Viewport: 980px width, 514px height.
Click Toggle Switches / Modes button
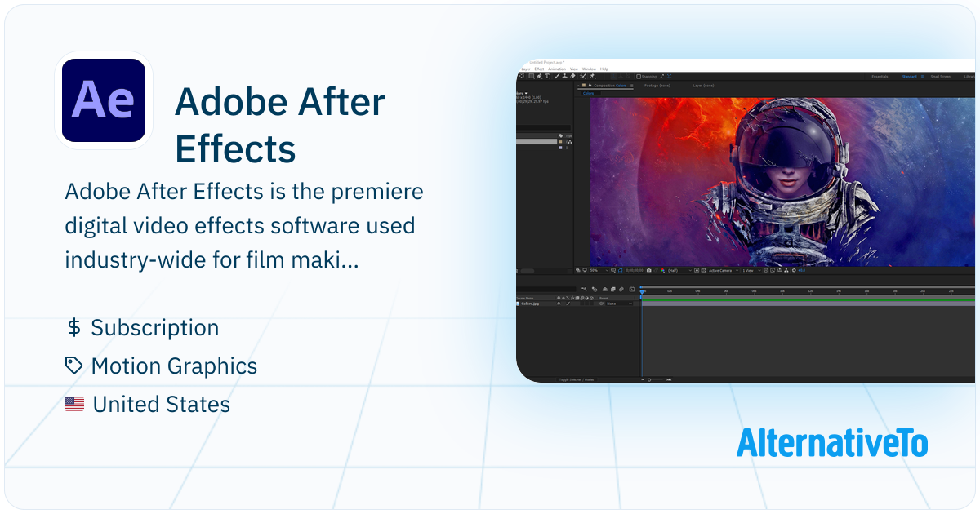tap(577, 379)
